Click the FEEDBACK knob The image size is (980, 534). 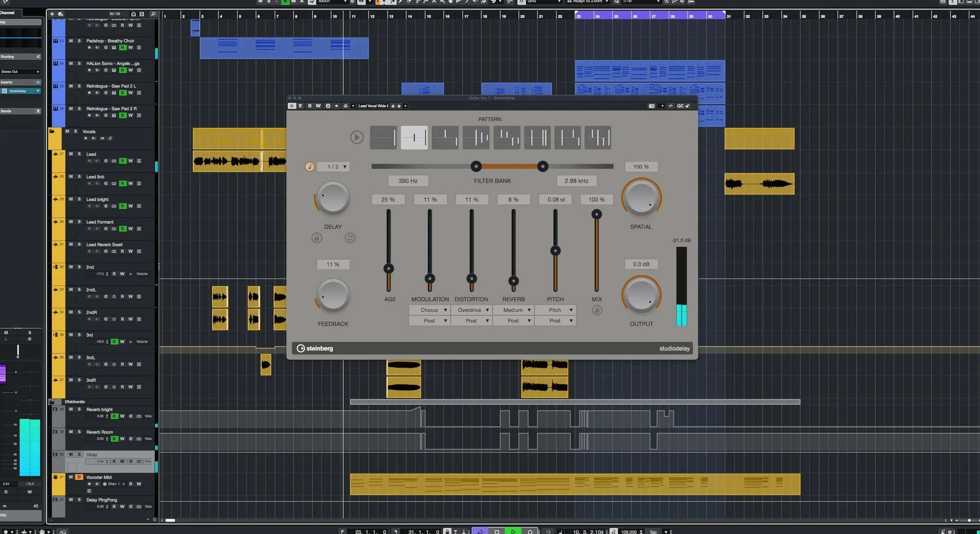click(x=333, y=295)
